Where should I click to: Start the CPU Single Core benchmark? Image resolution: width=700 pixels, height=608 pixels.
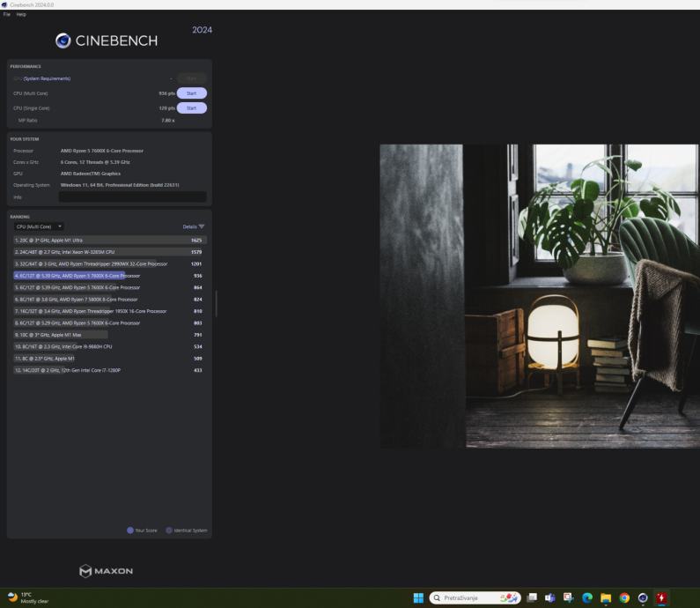coord(192,108)
